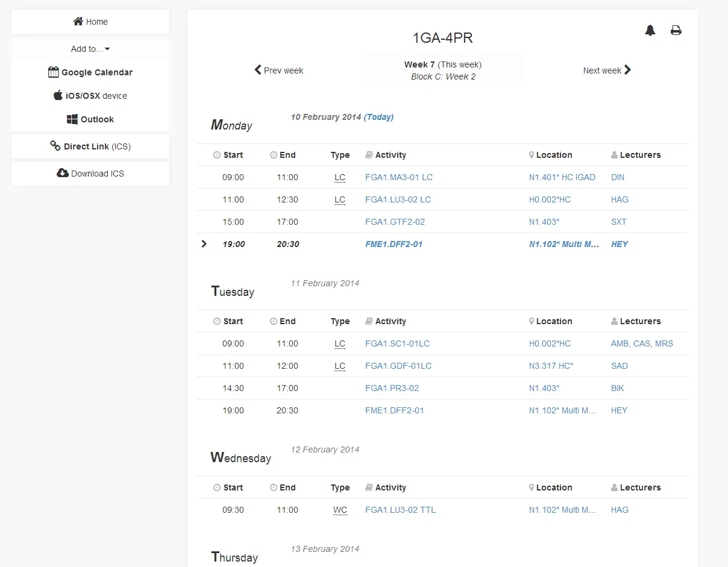The height and width of the screenshot is (567, 728).
Task: Open activity FGA1.GDF-01LC
Action: (x=398, y=366)
